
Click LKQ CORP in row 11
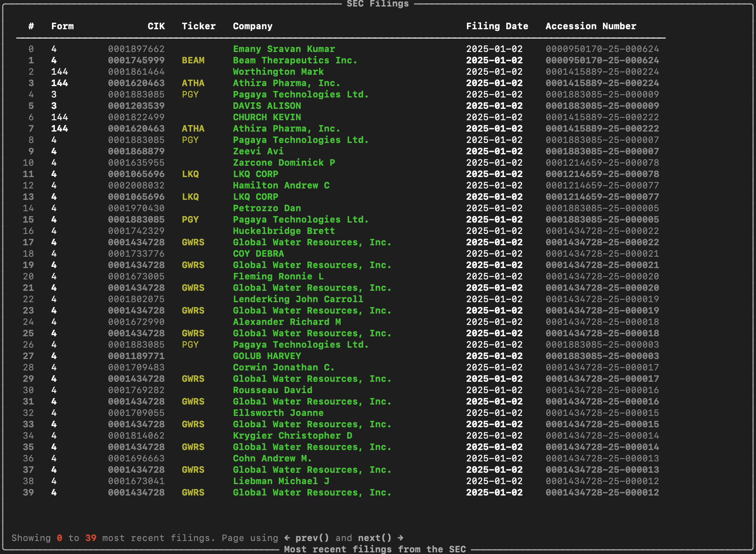(x=255, y=174)
